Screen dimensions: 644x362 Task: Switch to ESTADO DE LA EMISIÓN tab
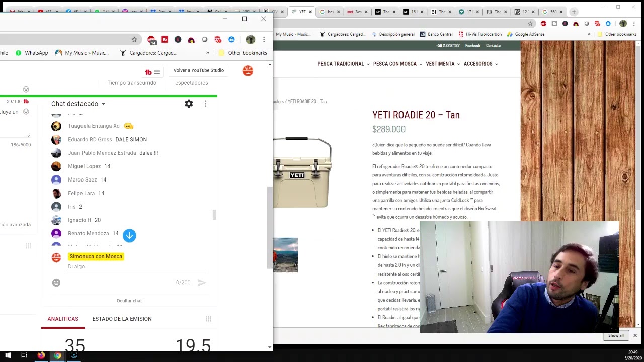pos(122,319)
